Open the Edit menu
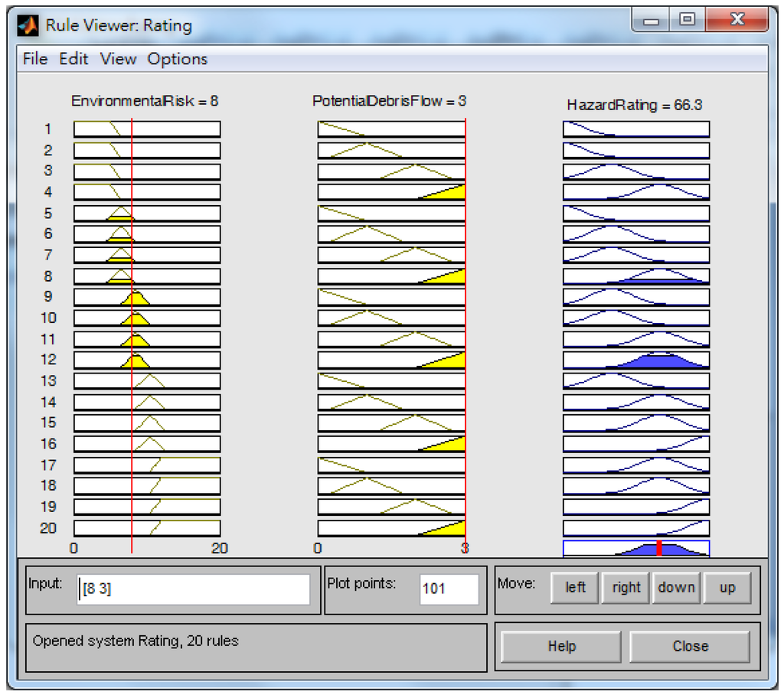Viewport: 784px width, 698px height. tap(73, 59)
